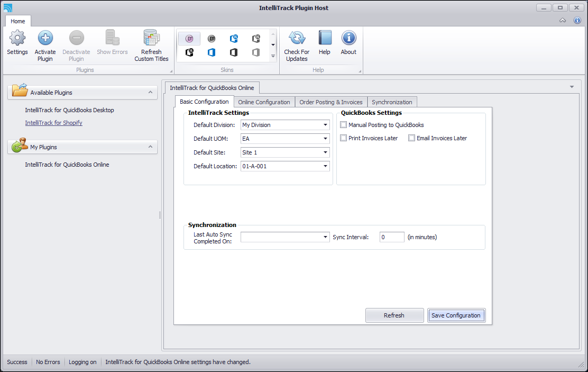Open Help via the book icon
Image resolution: width=588 pixels, height=372 pixels.
point(325,38)
